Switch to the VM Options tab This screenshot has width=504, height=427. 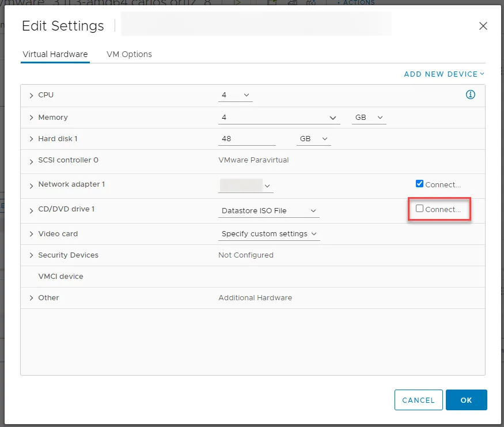click(129, 54)
